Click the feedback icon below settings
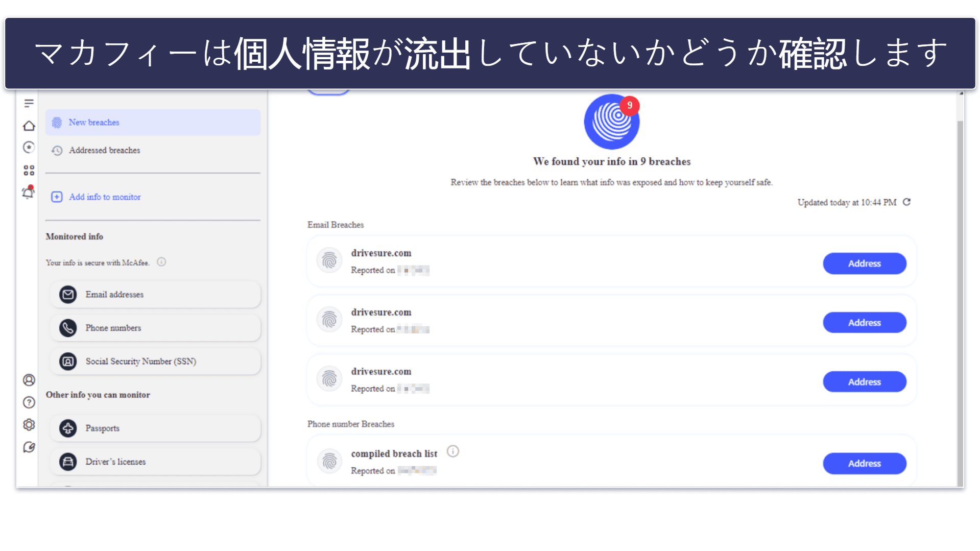Screen dimensions: 980x551 point(29,447)
